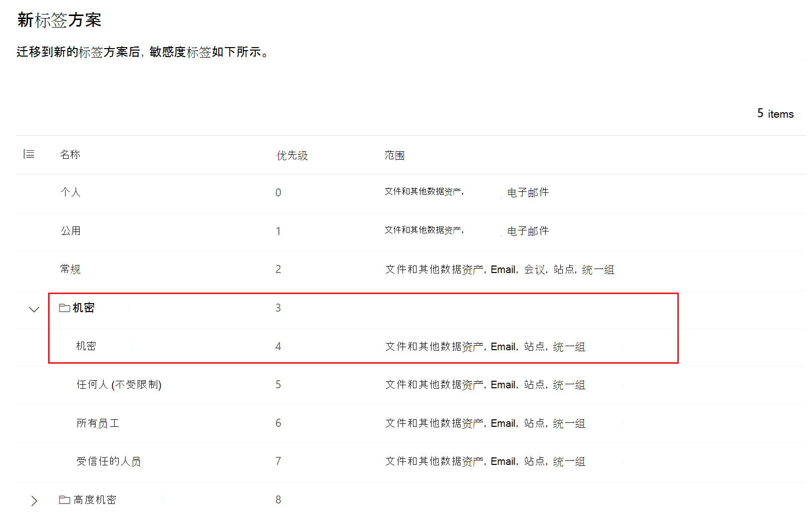Select the 所有员工 sublabel row
This screenshot has height=517, width=812.
(x=98, y=423)
